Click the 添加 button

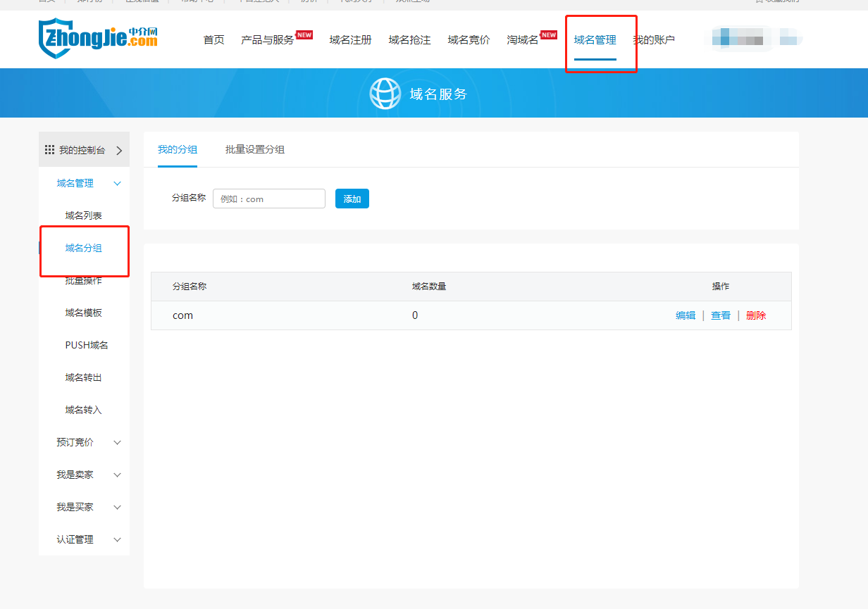click(352, 199)
